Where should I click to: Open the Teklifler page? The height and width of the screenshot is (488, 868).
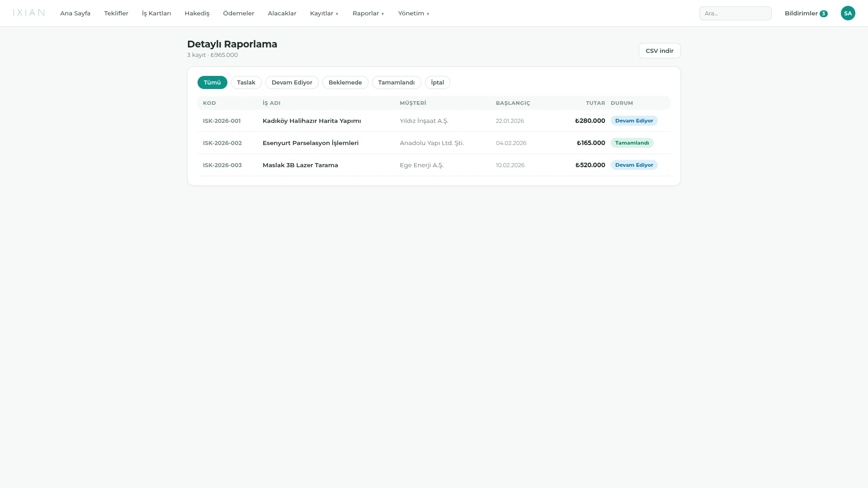[116, 13]
